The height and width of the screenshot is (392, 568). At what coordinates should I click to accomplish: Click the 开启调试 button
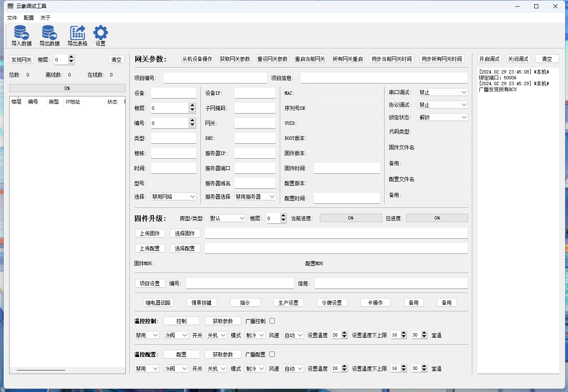[x=489, y=59]
